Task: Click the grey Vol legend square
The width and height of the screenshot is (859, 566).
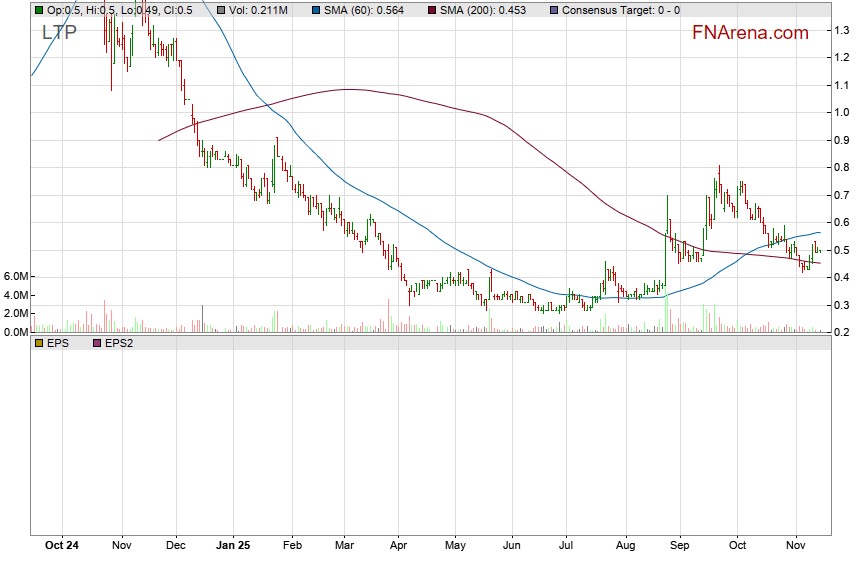Action: (222, 9)
